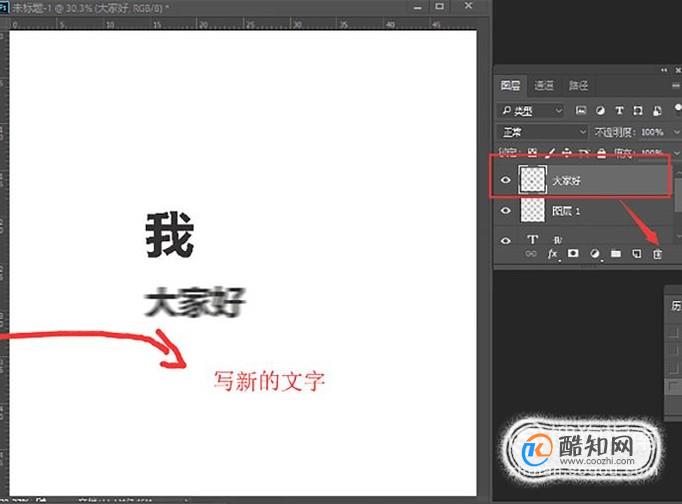The image size is (682, 504).
Task: Close the document window
Action: coord(468,6)
